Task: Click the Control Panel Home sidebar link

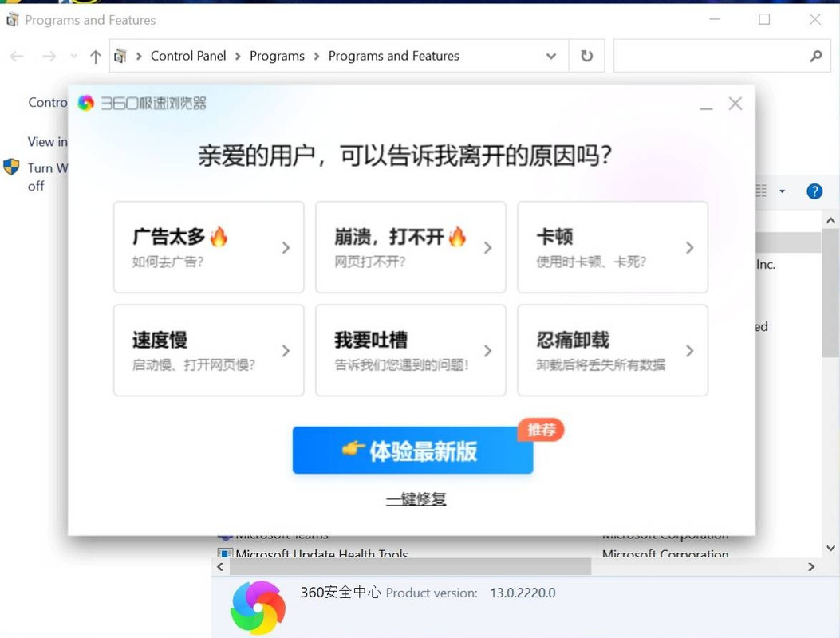Action: [x=48, y=102]
